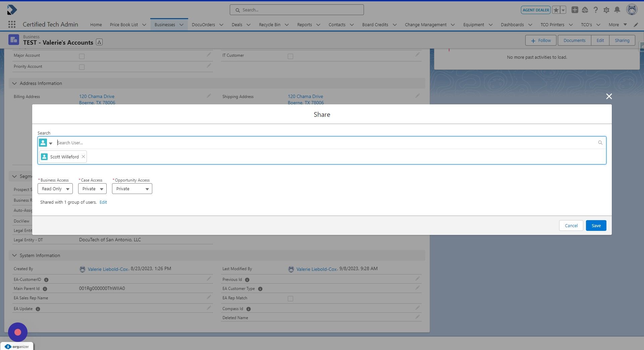
Task: Enable the IT Customer checkbox
Action: point(290,56)
